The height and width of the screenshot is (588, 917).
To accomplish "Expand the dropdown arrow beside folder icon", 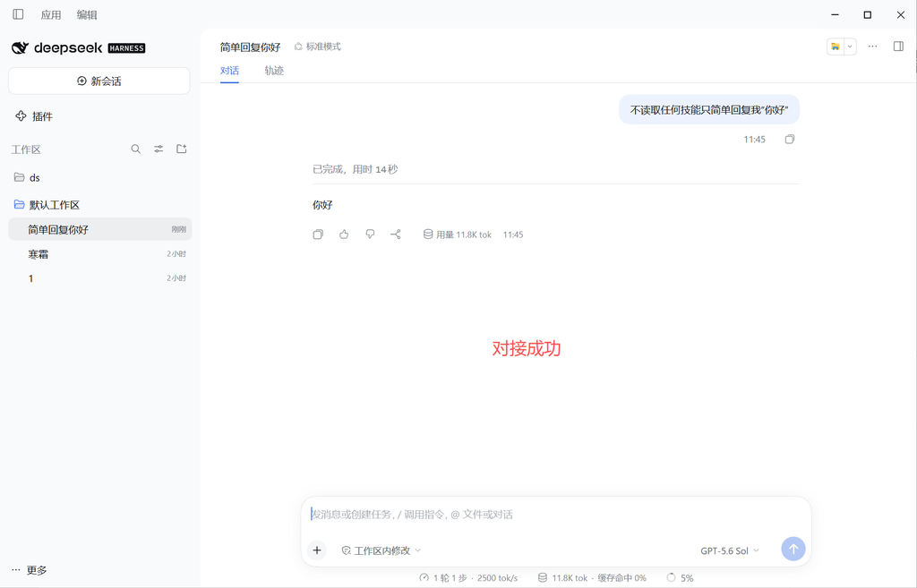I will click(850, 47).
